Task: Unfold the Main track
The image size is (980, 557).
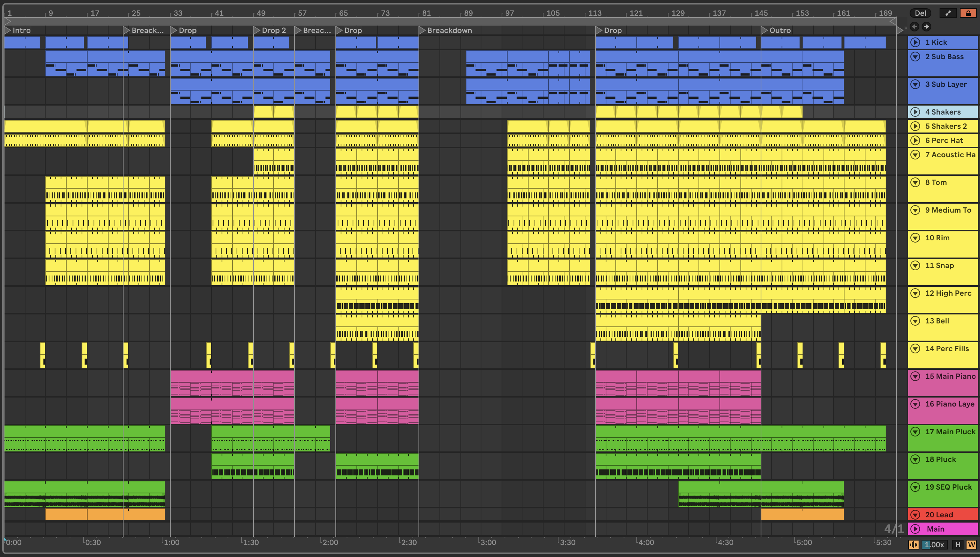Action: tap(915, 529)
